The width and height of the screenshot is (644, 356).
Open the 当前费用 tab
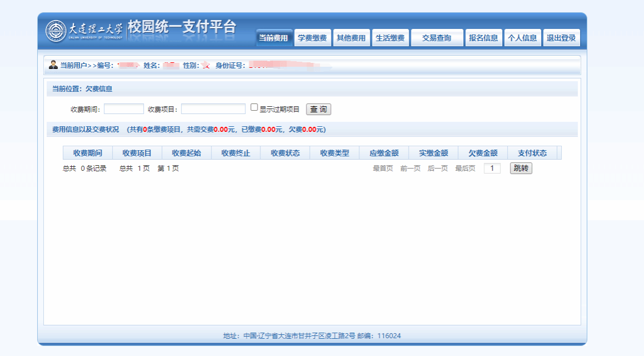(x=274, y=38)
